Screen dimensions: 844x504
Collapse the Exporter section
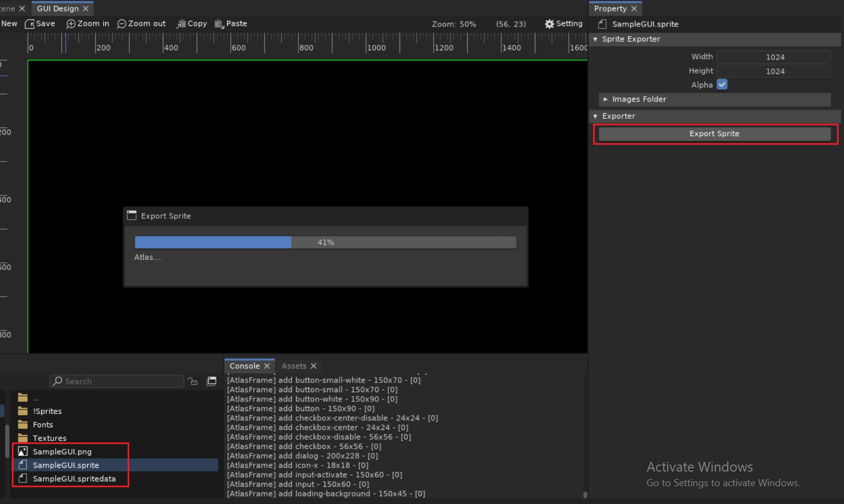595,116
